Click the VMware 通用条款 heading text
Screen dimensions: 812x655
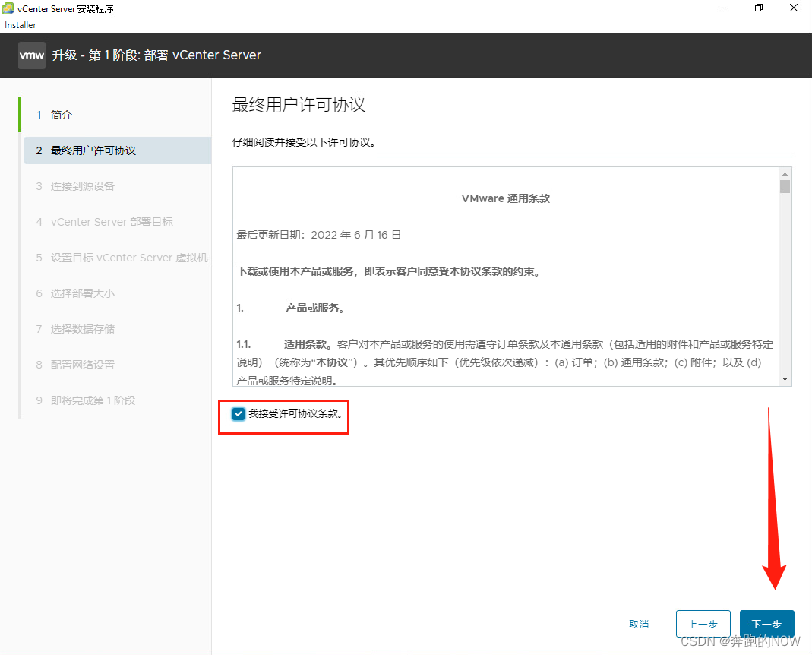pos(505,198)
